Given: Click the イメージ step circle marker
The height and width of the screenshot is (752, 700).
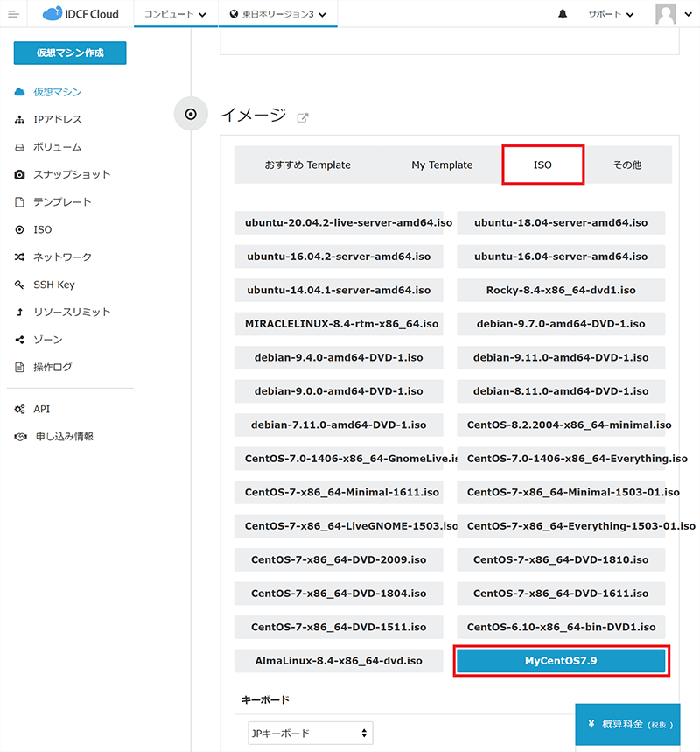Looking at the screenshot, I should (x=191, y=114).
